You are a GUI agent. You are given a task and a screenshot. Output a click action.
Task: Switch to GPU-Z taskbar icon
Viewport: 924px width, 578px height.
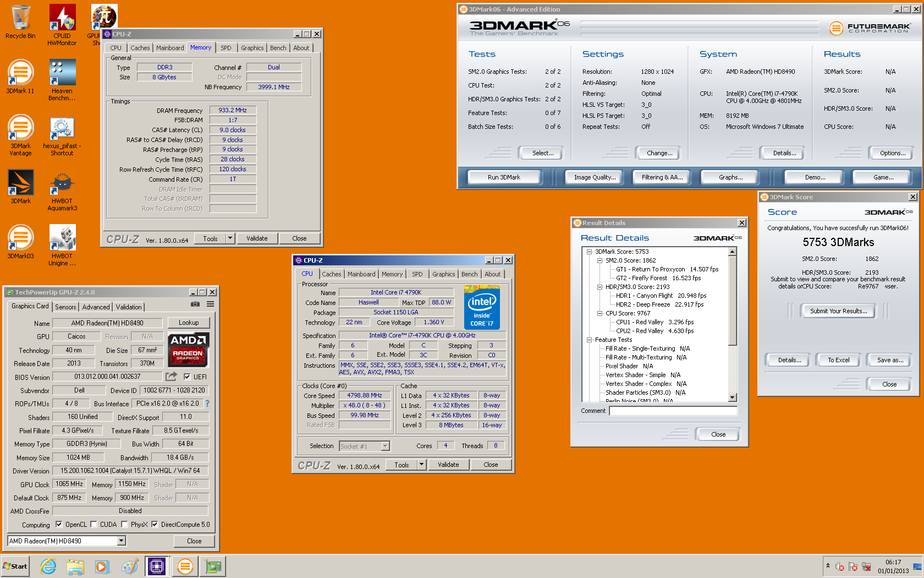213,566
